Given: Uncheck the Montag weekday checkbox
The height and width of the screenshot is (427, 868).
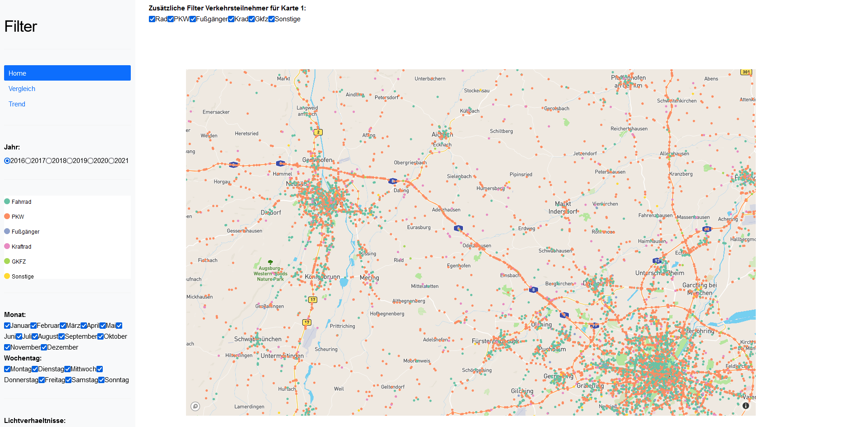Looking at the screenshot, I should [x=7, y=369].
